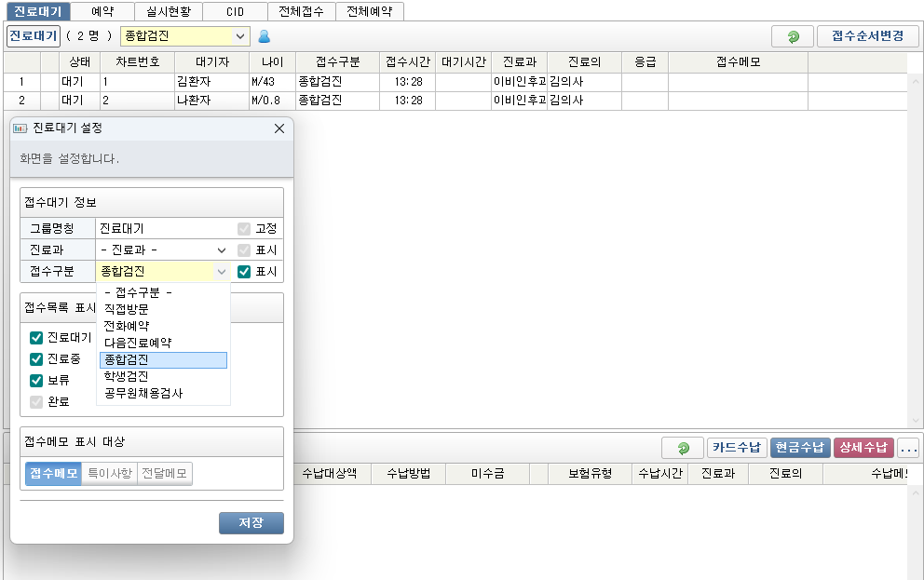Click the green refresh icon left of 접수순서변경
The image size is (924, 580).
click(x=793, y=36)
